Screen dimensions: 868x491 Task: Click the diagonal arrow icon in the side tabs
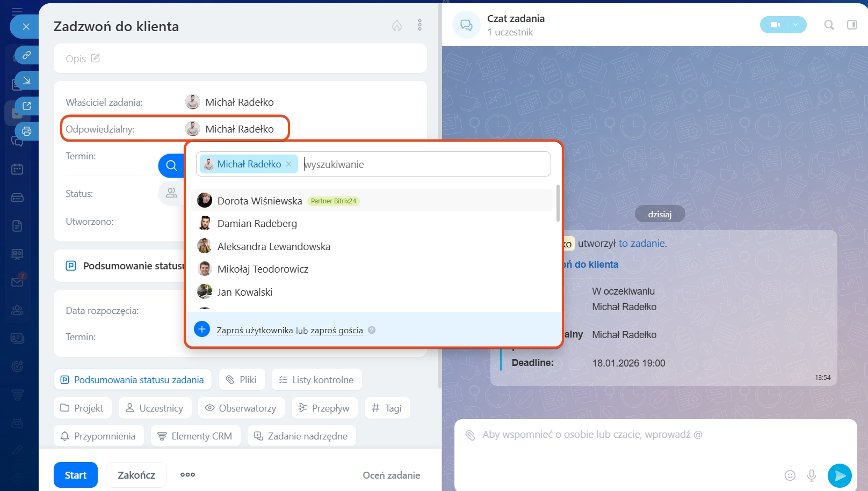coord(27,80)
